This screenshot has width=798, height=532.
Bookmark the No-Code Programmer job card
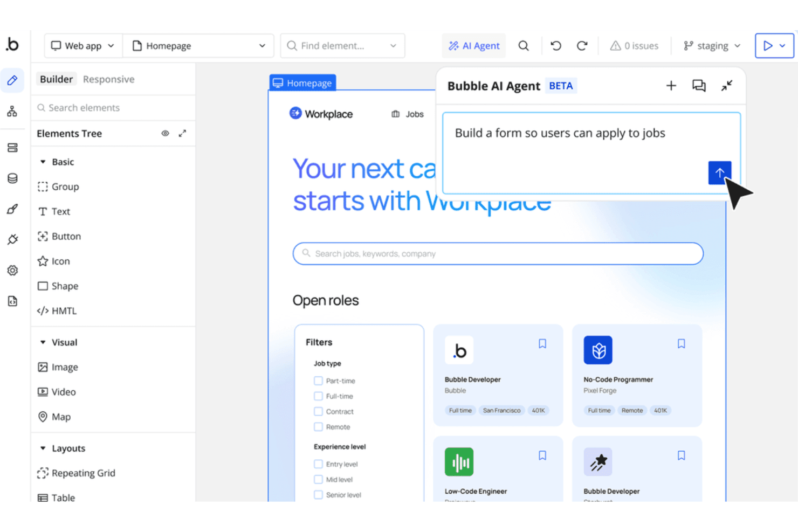point(682,343)
